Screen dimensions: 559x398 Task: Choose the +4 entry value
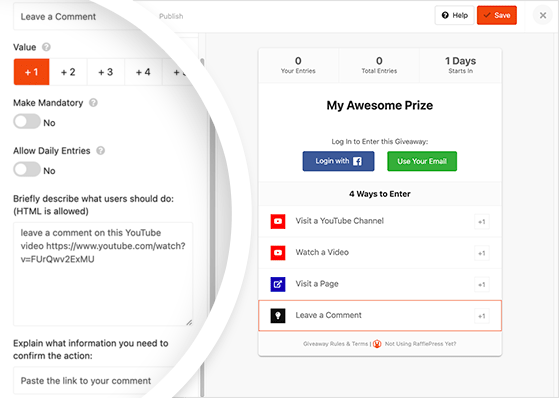coord(143,72)
